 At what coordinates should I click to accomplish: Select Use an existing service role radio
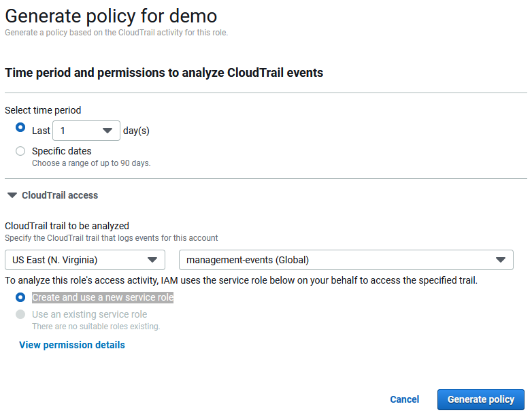[20, 314]
